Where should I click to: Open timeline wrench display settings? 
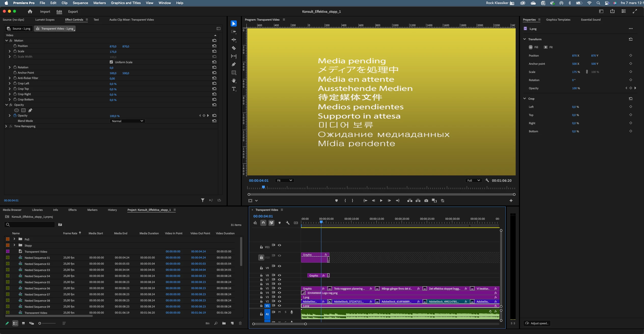pos(287,223)
